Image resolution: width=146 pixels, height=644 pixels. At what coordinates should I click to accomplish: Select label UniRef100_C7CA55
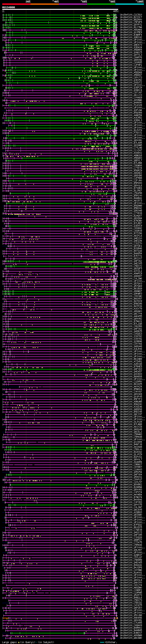pos(131,623)
